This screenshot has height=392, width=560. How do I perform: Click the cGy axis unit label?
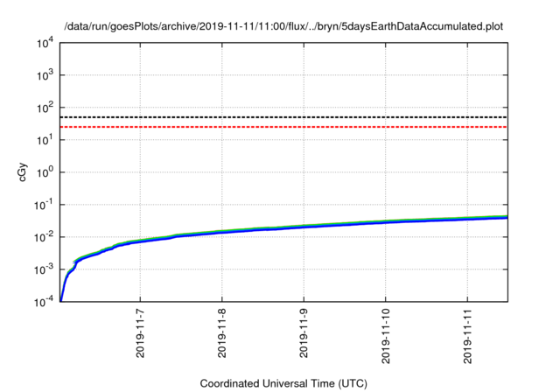pyautogui.click(x=22, y=172)
